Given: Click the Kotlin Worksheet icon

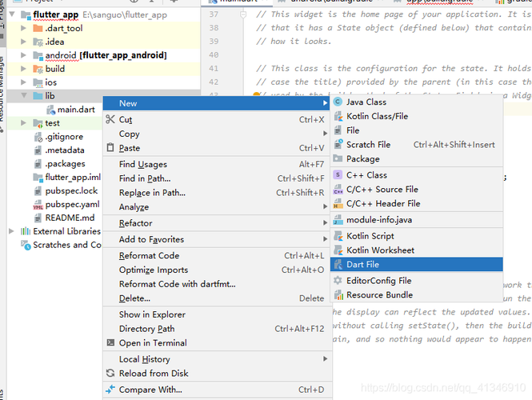Looking at the screenshot, I should 338,250.
